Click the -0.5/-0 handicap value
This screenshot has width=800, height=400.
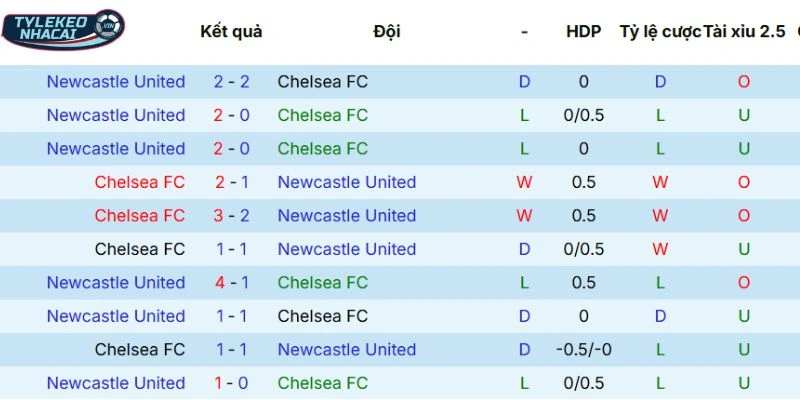583,349
